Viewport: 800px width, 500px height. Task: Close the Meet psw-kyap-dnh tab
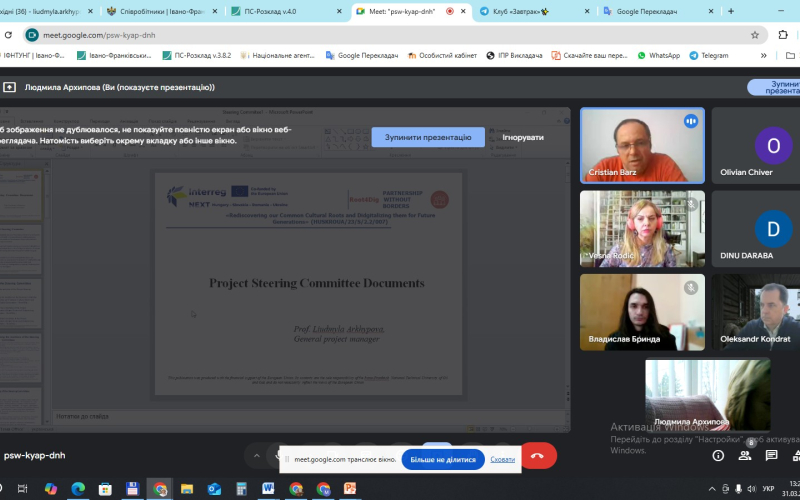tap(463, 11)
